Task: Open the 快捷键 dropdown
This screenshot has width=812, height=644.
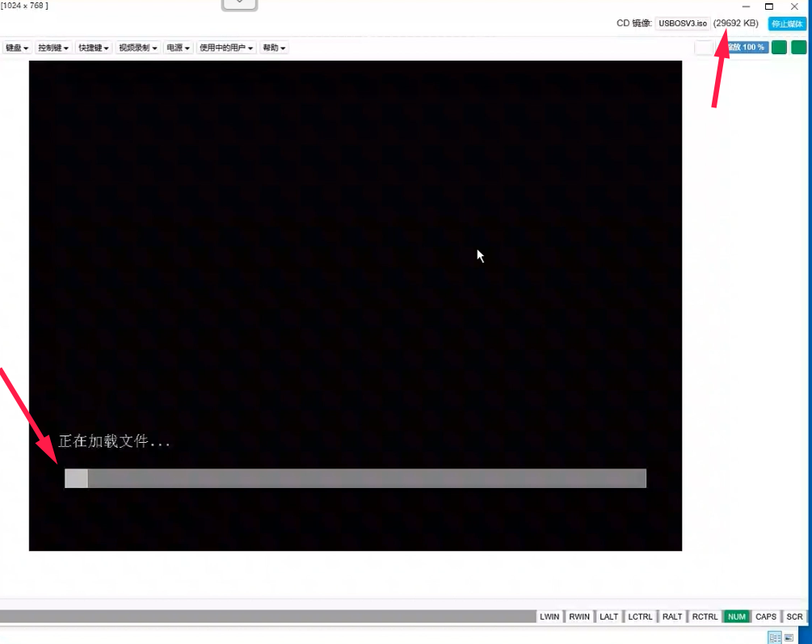Action: pos(93,48)
